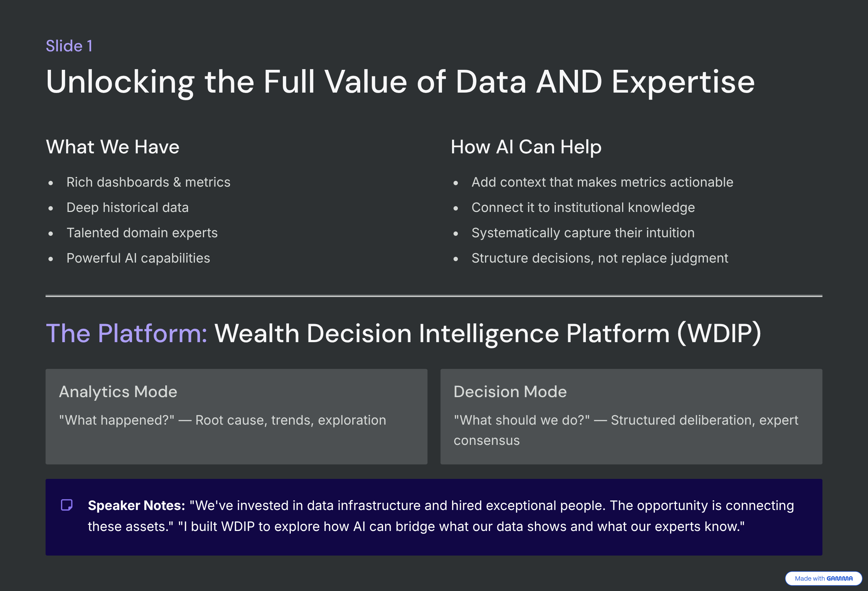Click the Gamma logo in the badge
The image size is (868, 591).
839,578
